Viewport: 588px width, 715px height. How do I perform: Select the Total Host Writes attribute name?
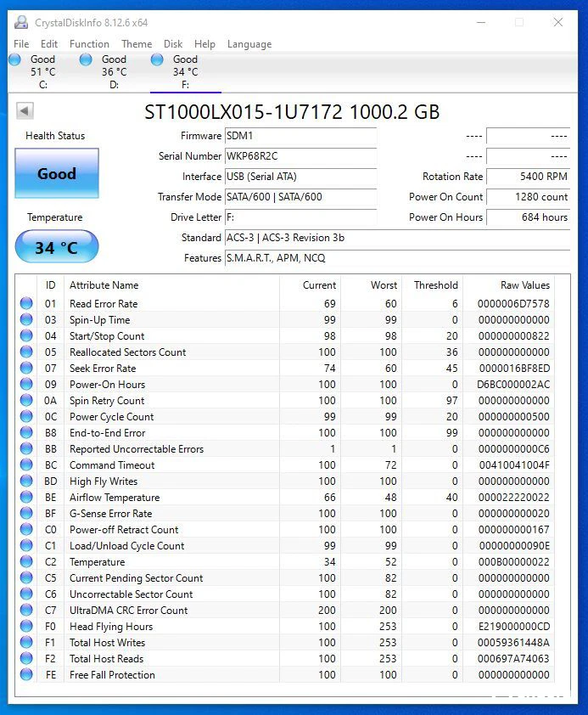[107, 643]
